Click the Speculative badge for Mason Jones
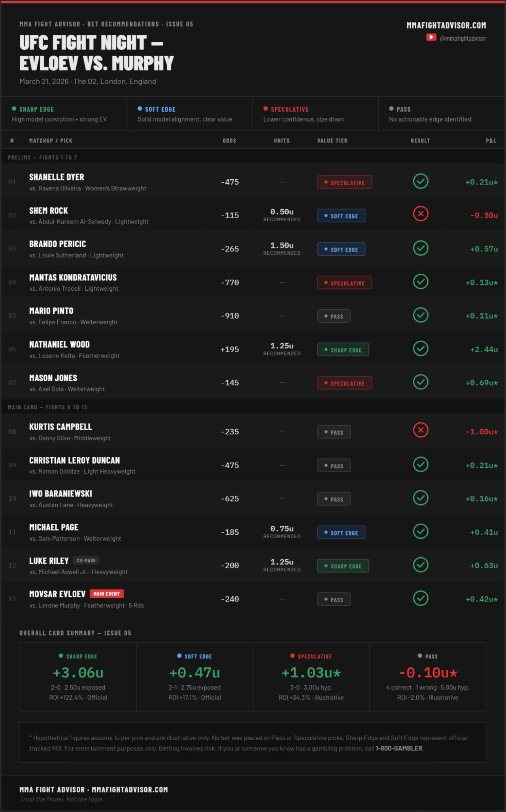This screenshot has height=812, width=506. [345, 383]
